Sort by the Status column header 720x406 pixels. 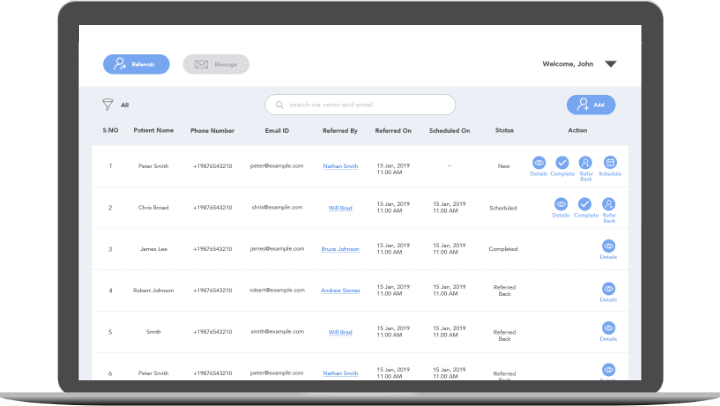tap(504, 130)
